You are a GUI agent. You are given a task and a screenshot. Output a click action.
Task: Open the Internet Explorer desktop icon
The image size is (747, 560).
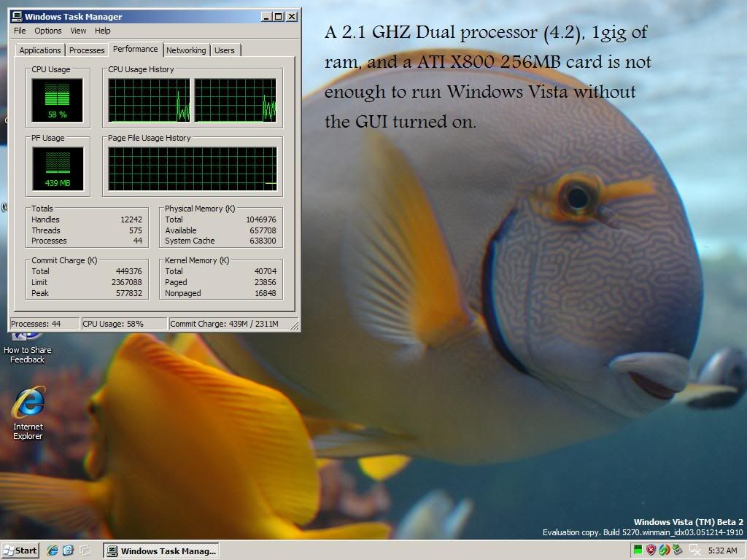pyautogui.click(x=28, y=413)
